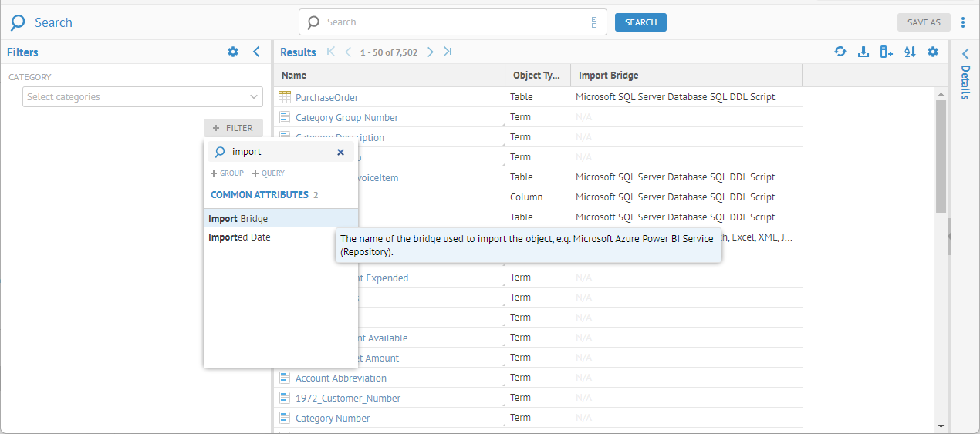The image size is (980, 434).
Task: Click the add column icon in Results toolbar
Action: 887,52
